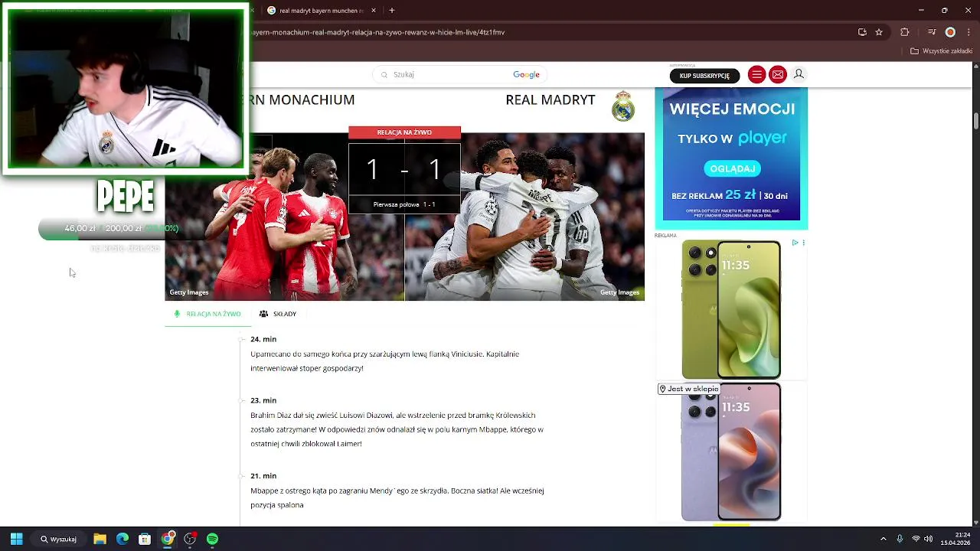The height and width of the screenshot is (551, 980).
Task: Open File Explorer from taskbar
Action: 100,539
